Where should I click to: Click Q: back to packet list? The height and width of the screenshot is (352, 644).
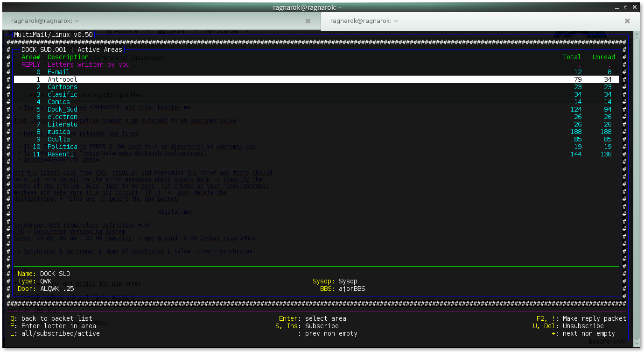[x=51, y=319]
